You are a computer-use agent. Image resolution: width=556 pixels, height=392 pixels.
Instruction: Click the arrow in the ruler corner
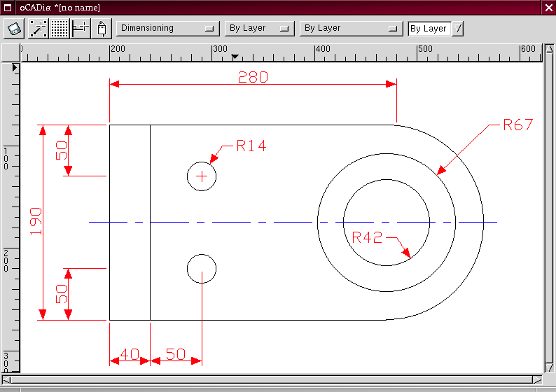tap(15, 67)
